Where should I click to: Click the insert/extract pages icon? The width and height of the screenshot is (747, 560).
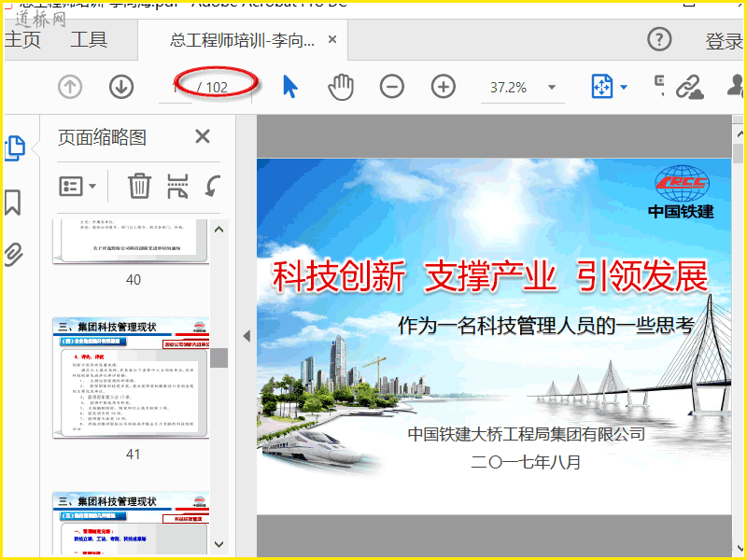click(x=177, y=186)
